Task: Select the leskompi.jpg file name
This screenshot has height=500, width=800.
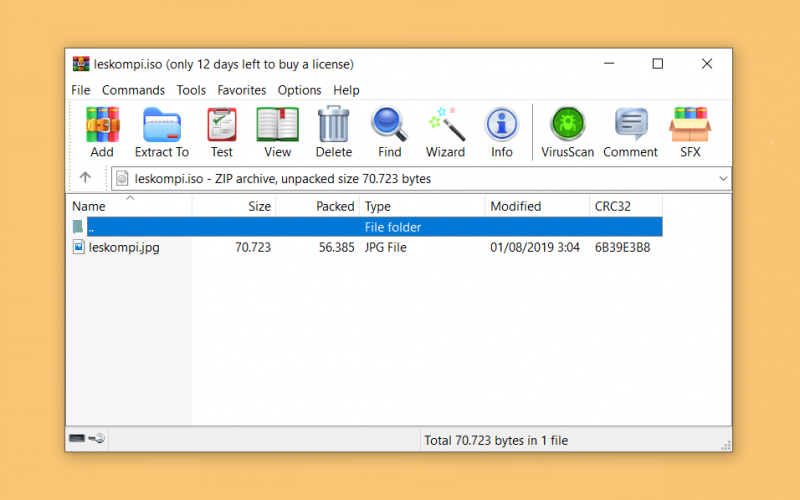Action: tap(124, 247)
